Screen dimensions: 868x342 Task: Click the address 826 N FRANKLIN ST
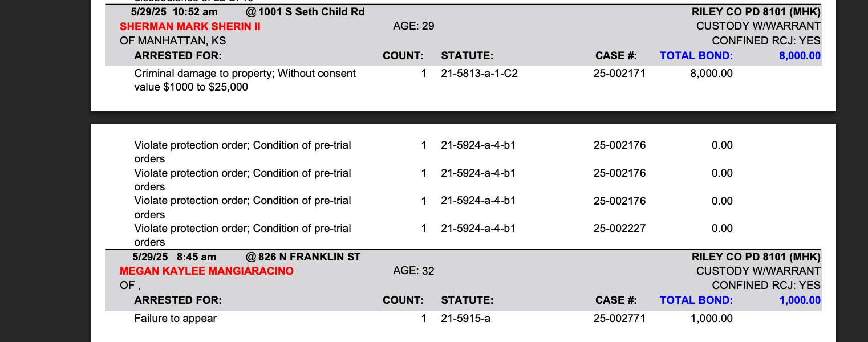coord(309,257)
